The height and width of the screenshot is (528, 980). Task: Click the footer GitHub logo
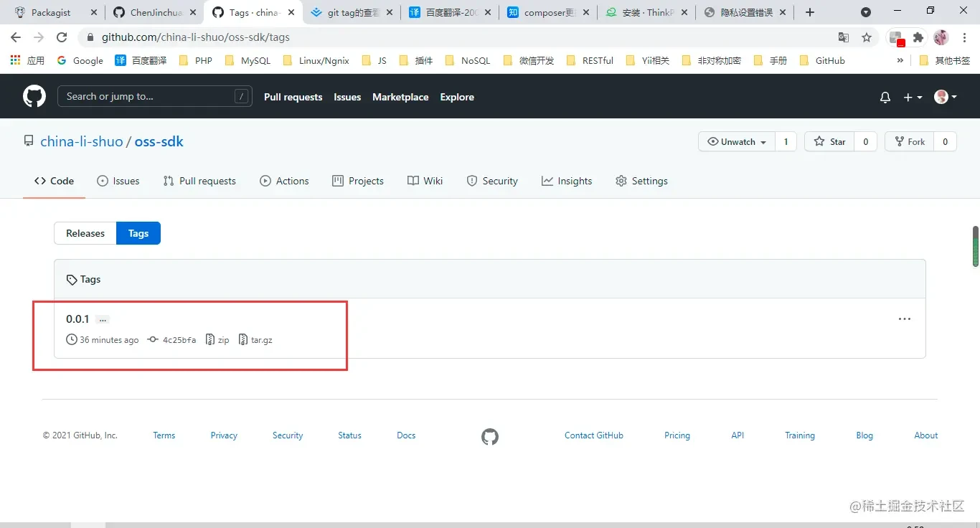[x=490, y=436]
